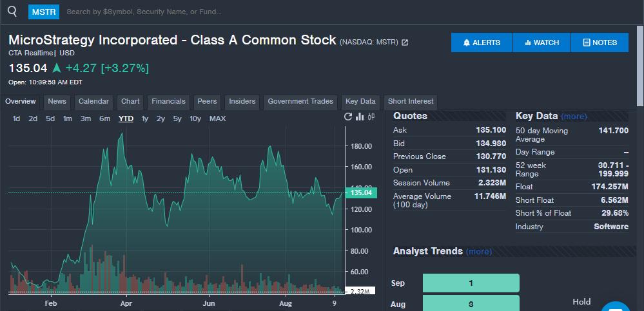644x311 pixels.
Task: Click the Short Float value 6.562M
Action: point(614,200)
